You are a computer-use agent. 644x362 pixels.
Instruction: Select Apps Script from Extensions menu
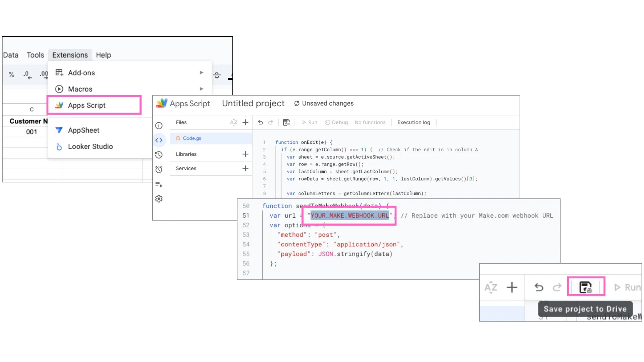point(94,105)
